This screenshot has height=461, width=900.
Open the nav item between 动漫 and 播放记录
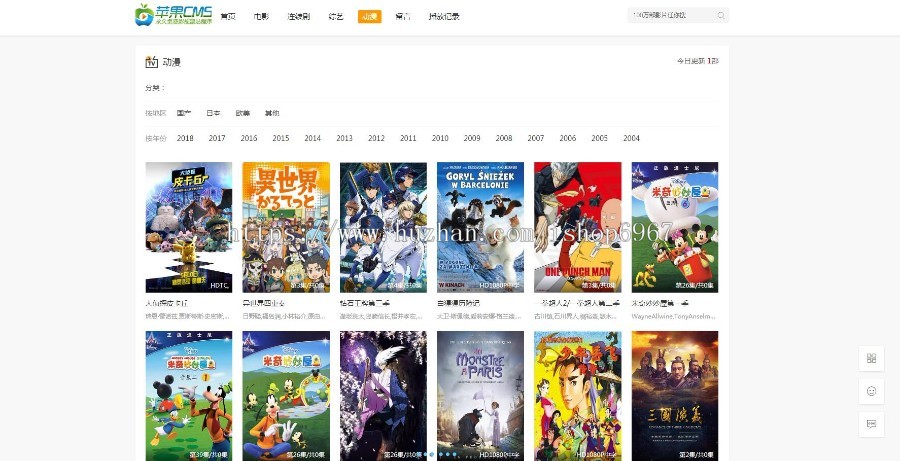tap(403, 17)
